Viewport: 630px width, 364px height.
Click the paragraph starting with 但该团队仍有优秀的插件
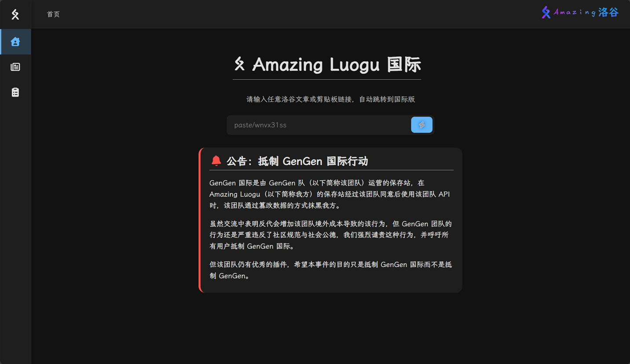coord(330,270)
